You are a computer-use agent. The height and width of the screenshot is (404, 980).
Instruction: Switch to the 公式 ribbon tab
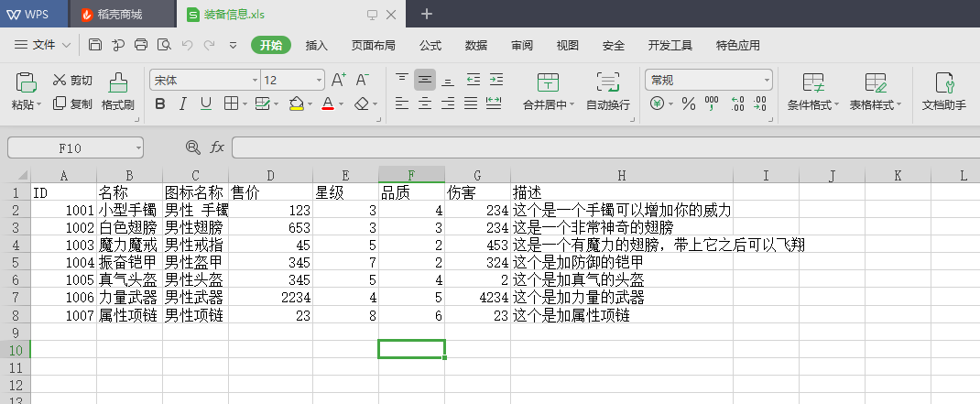pyautogui.click(x=430, y=45)
